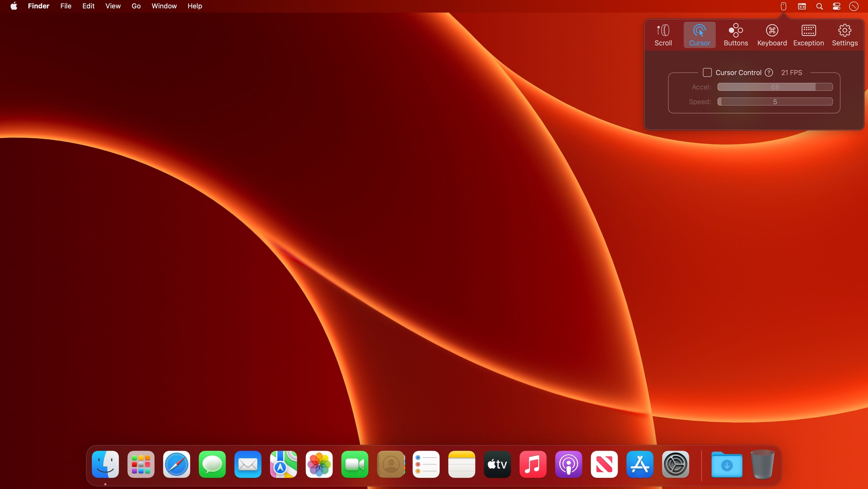Image resolution: width=868 pixels, height=489 pixels.
Task: Open the Settings gear tab
Action: [x=844, y=35]
